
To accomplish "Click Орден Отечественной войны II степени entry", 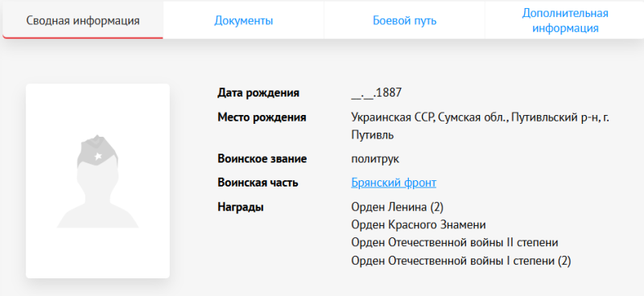I will (x=455, y=243).
